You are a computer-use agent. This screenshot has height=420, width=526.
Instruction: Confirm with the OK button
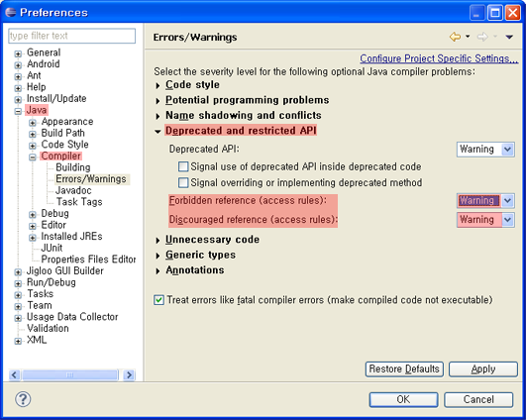pyautogui.click(x=403, y=399)
